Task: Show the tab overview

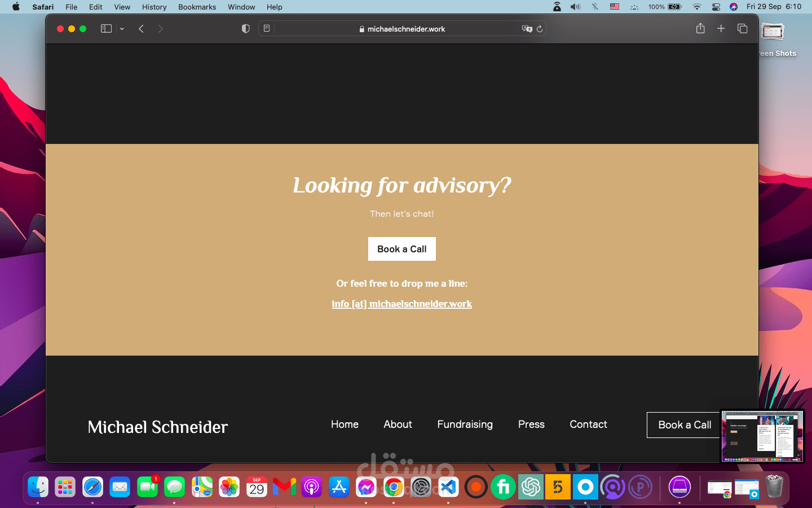Action: pos(742,29)
